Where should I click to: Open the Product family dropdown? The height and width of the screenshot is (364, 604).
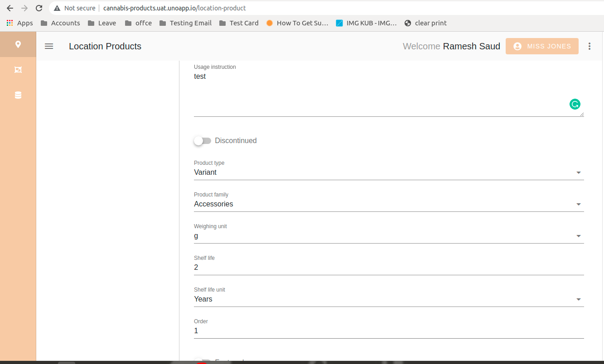[388, 204]
